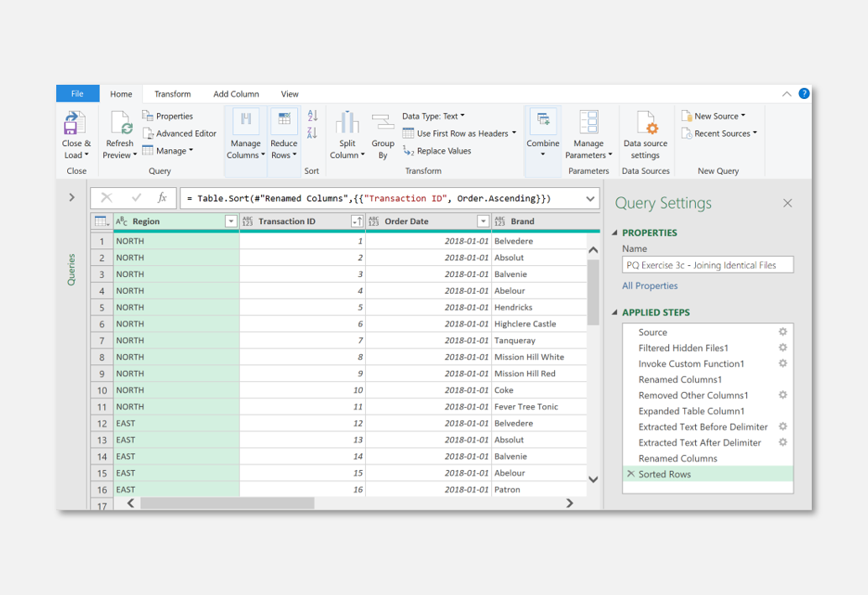The height and width of the screenshot is (595, 868).
Task: Select the Renamed Columns1 applied step
Action: pos(680,379)
